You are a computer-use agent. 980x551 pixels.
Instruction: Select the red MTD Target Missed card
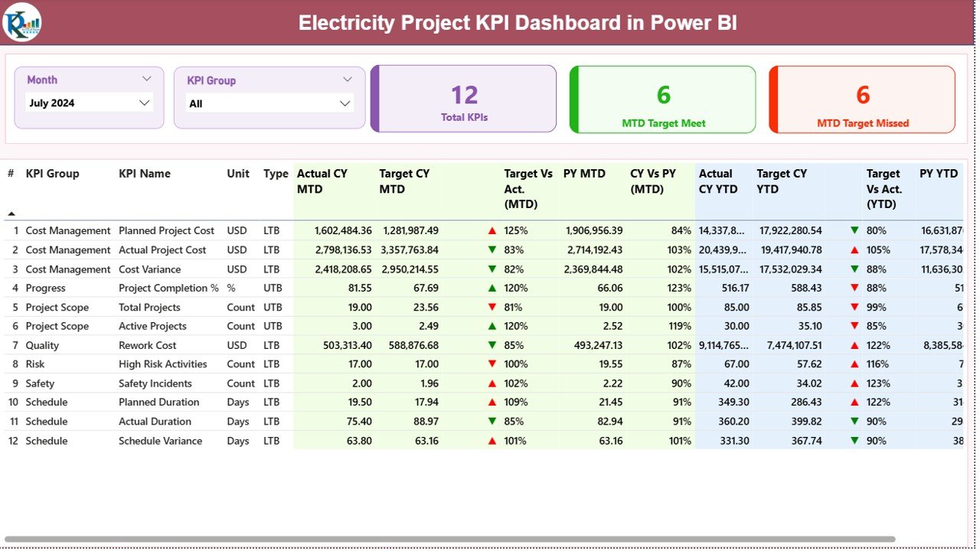point(861,99)
